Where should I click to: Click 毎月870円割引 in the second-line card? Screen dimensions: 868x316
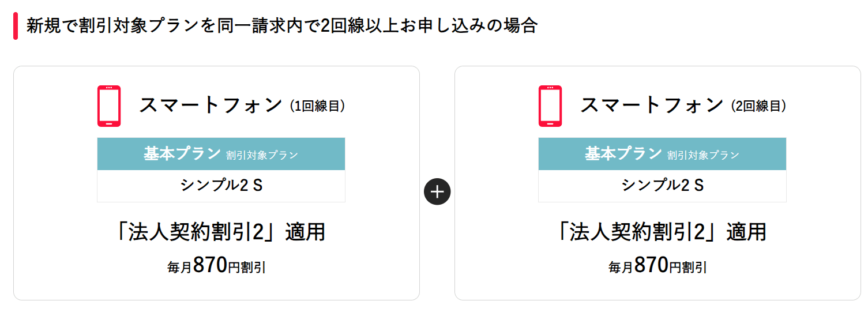(657, 266)
